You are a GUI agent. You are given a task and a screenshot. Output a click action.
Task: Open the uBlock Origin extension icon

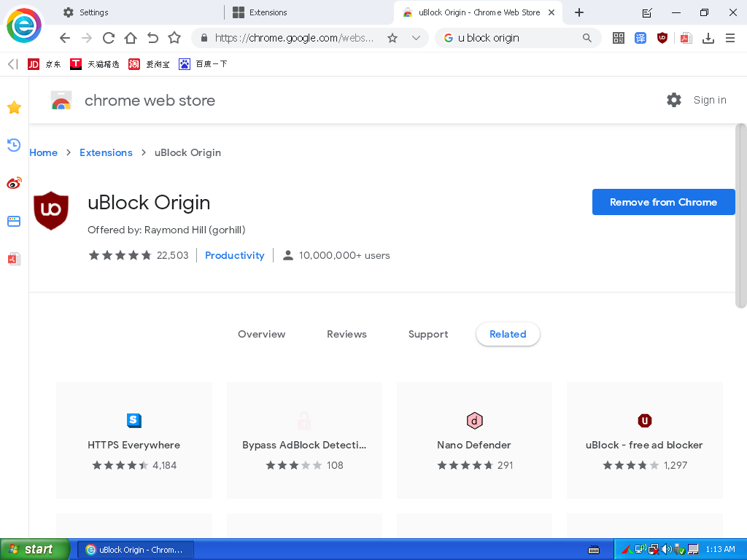coord(662,38)
